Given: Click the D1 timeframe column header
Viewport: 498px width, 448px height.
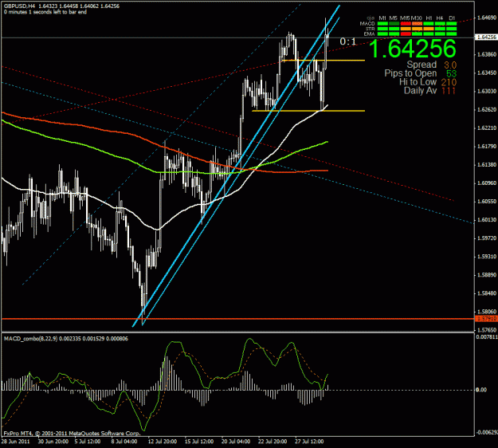Looking at the screenshot, I should 452,18.
